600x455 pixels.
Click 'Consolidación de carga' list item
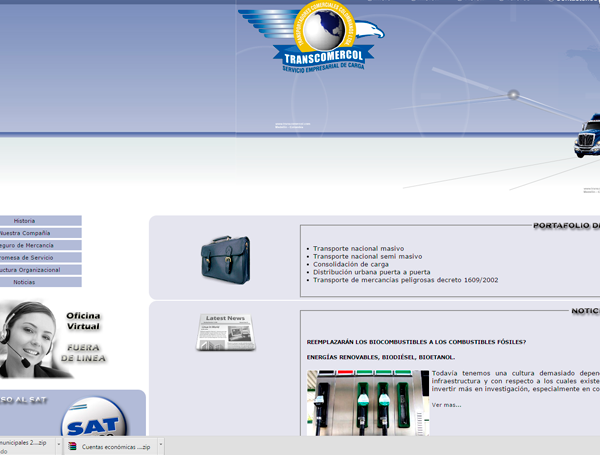pyautogui.click(x=351, y=264)
